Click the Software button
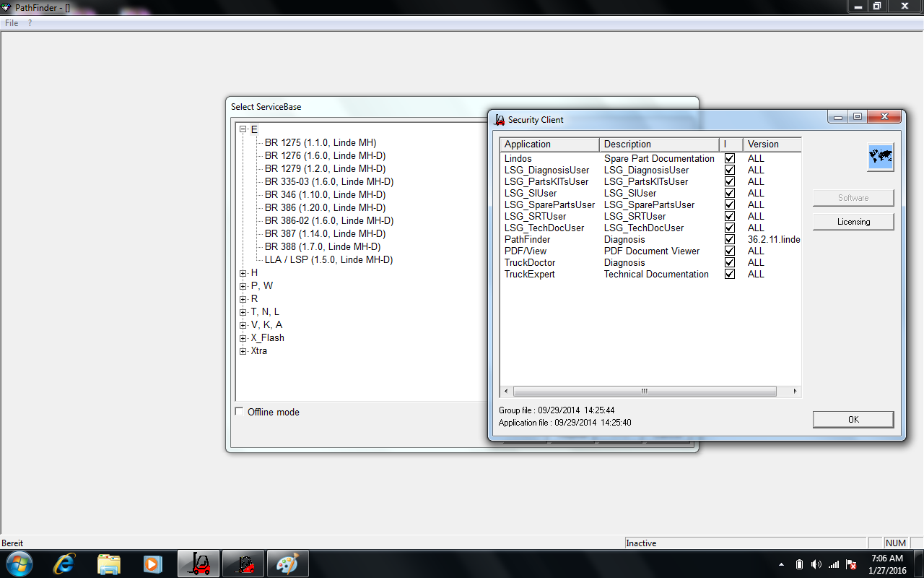The width and height of the screenshot is (924, 578). (x=853, y=198)
